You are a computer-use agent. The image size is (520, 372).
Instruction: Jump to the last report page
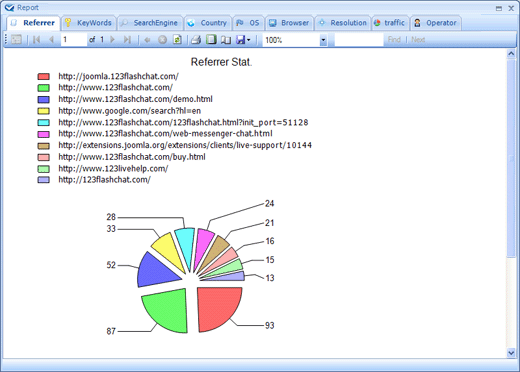point(127,40)
